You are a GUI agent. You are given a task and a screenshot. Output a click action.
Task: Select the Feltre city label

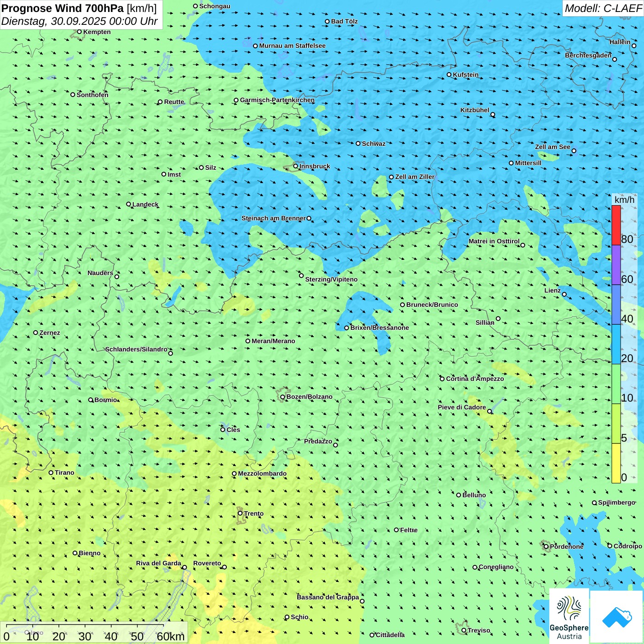pyautogui.click(x=409, y=530)
